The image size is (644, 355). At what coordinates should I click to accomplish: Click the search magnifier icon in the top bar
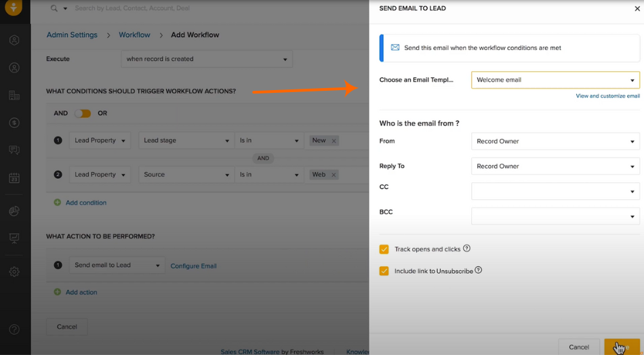[x=54, y=8]
